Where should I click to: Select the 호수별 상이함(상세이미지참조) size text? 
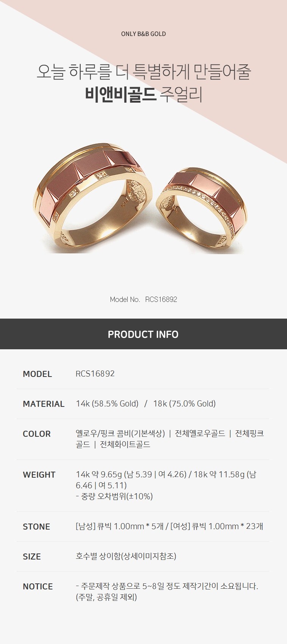126,556
